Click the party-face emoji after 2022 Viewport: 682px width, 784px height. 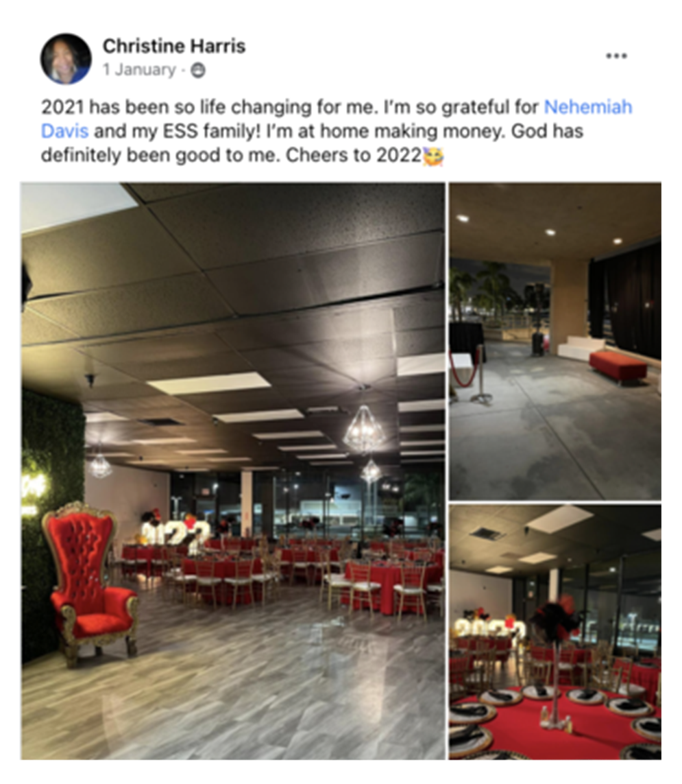point(433,156)
